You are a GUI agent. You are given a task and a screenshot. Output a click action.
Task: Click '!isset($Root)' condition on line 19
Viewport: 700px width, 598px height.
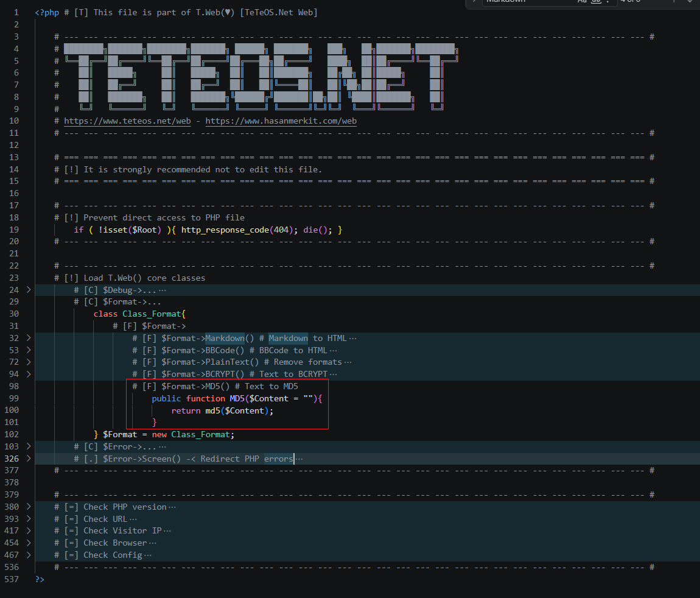[130, 230]
